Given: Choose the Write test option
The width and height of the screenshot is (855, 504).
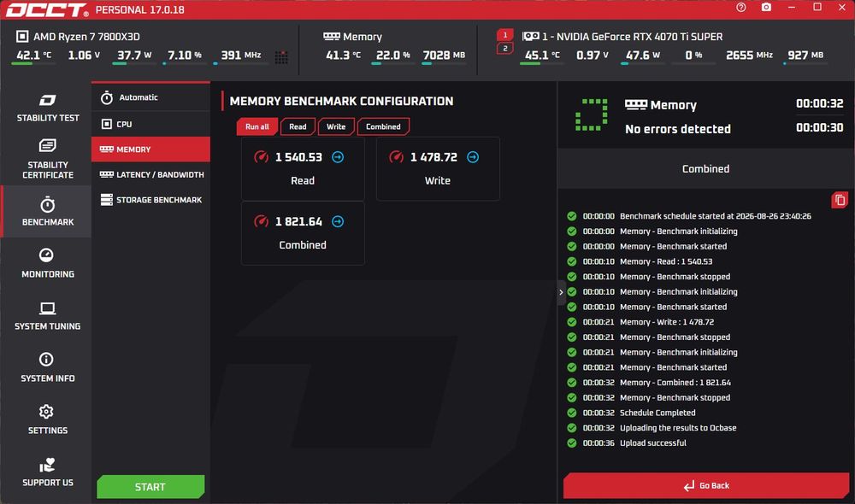Looking at the screenshot, I should pyautogui.click(x=336, y=126).
